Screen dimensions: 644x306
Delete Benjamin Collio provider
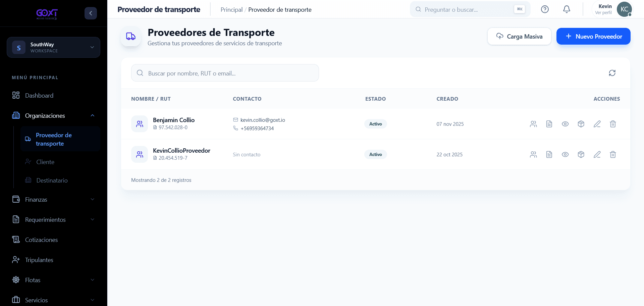(613, 124)
